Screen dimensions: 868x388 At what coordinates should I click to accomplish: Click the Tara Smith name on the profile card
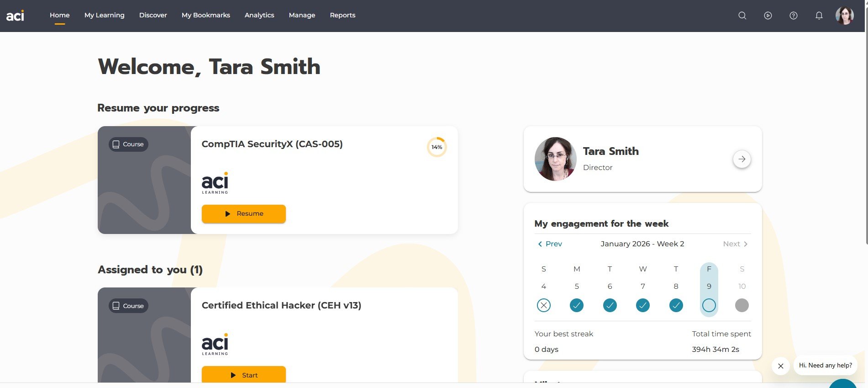tap(611, 151)
